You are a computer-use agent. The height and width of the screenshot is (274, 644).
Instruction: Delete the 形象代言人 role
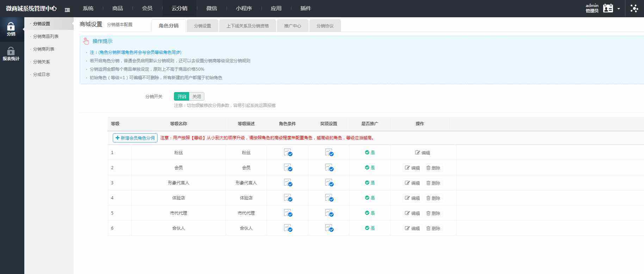click(x=433, y=183)
